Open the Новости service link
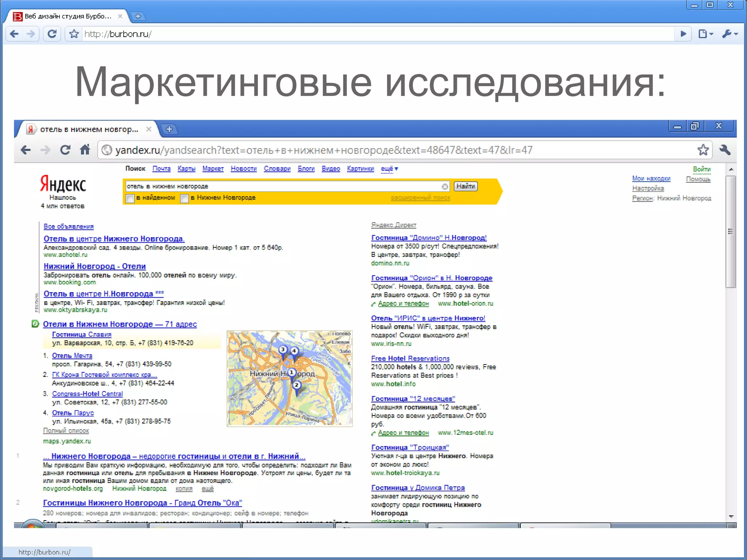 click(244, 169)
